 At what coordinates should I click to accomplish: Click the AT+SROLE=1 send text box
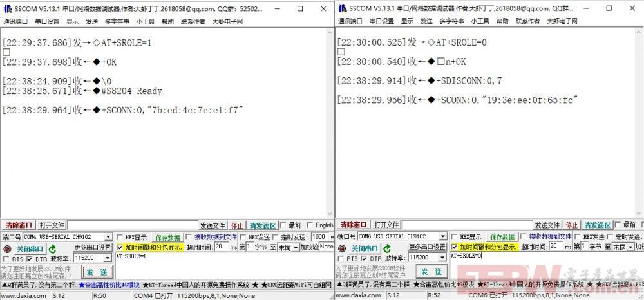click(x=224, y=265)
